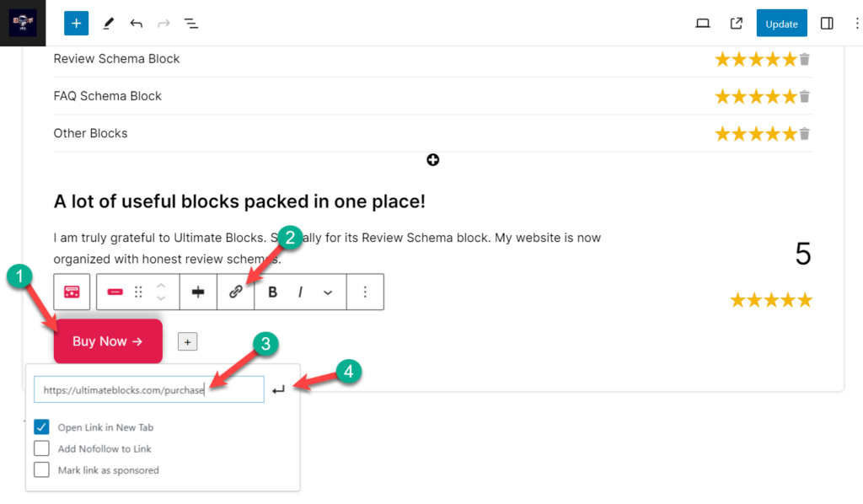Select the Tools pencil icon
Screen dimensions: 863x504
[108, 23]
